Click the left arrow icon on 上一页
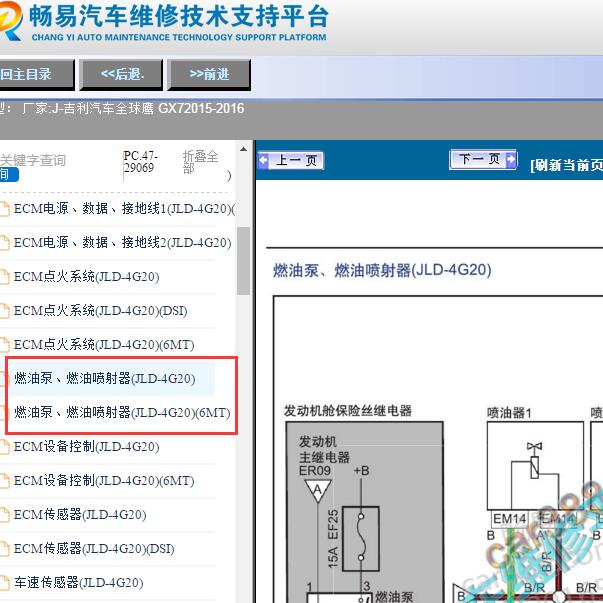The height and width of the screenshot is (603, 603). [263, 160]
